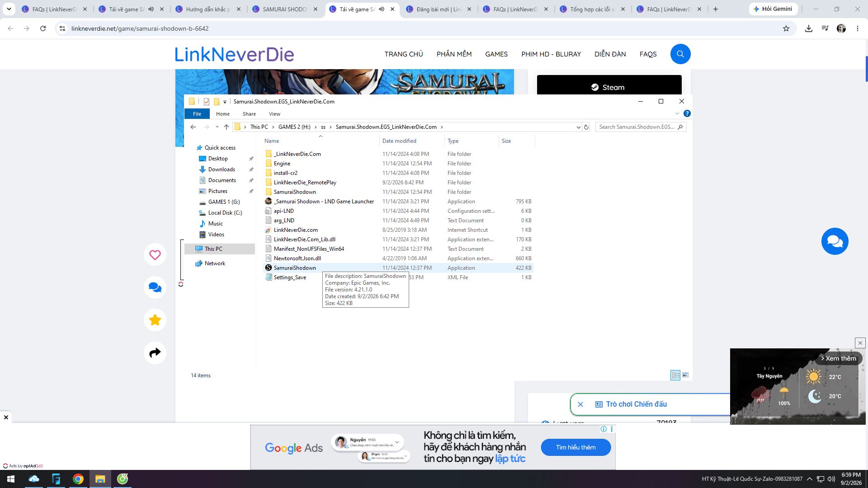Viewport: 868px width, 488px height.
Task: Click the blue search icon on LinkNeverDie
Action: click(x=680, y=54)
